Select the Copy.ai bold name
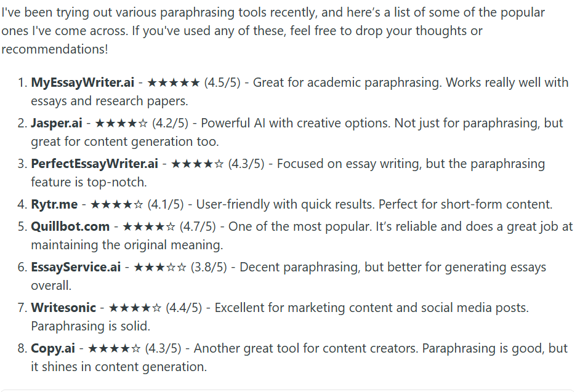Viewport: 588px width, 392px height. tap(53, 348)
